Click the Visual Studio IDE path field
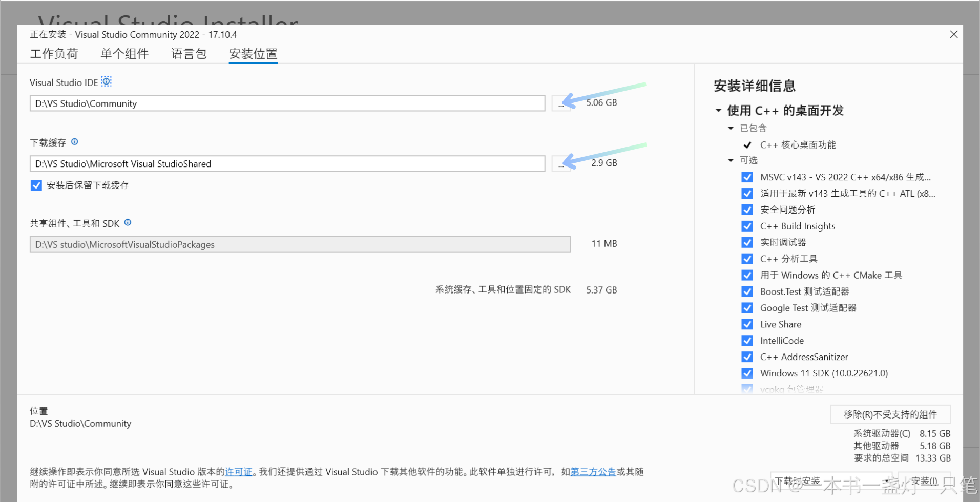 click(287, 103)
